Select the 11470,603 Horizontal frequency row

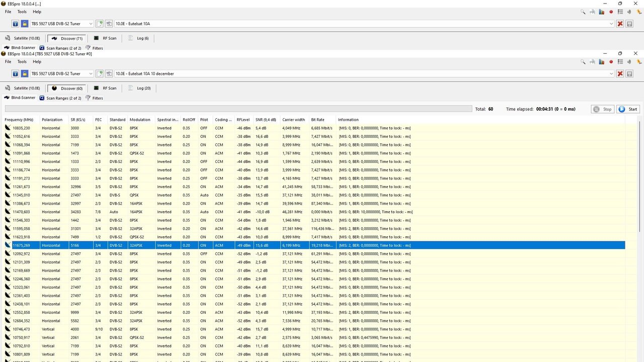[314, 212]
